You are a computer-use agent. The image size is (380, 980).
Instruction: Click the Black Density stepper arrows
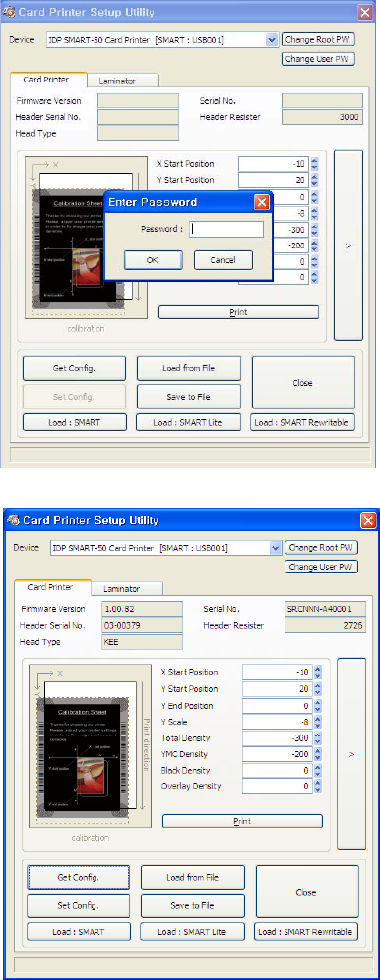coord(318,770)
